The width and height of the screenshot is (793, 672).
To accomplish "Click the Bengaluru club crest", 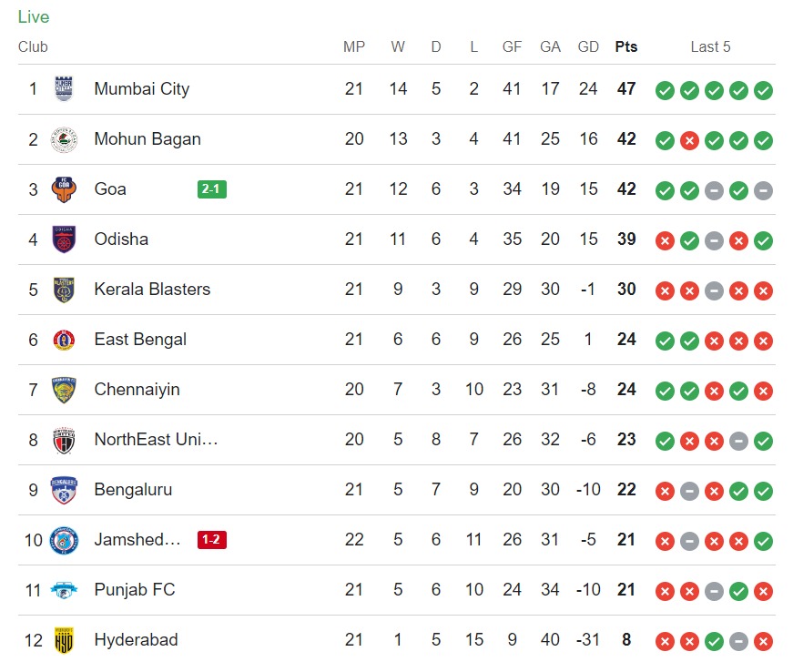I will click(64, 490).
